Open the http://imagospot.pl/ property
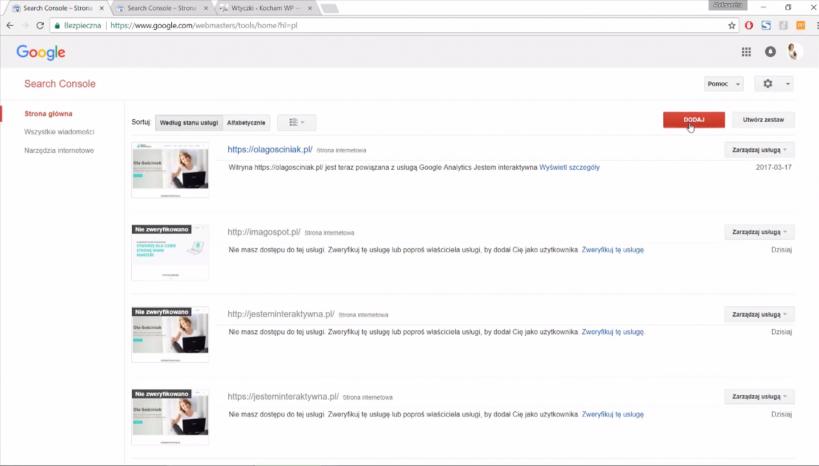The image size is (819, 466). coord(264,232)
